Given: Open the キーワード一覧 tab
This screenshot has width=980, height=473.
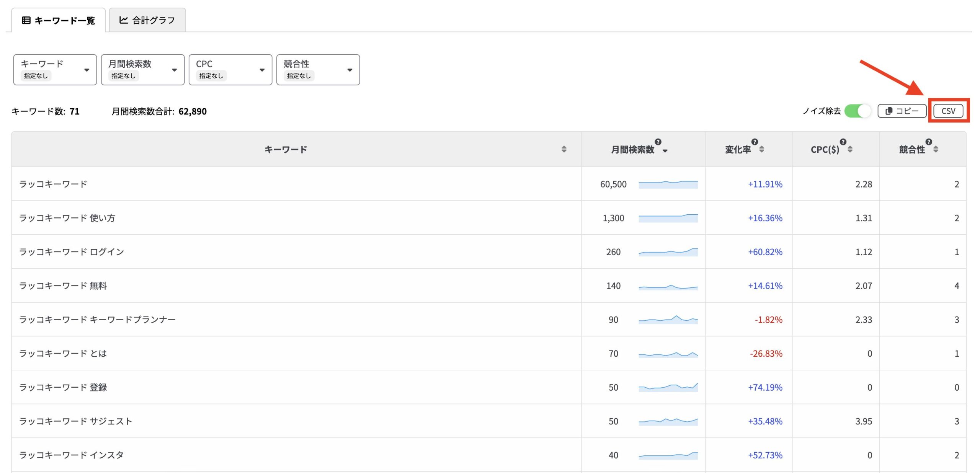Looking at the screenshot, I should coord(58,20).
